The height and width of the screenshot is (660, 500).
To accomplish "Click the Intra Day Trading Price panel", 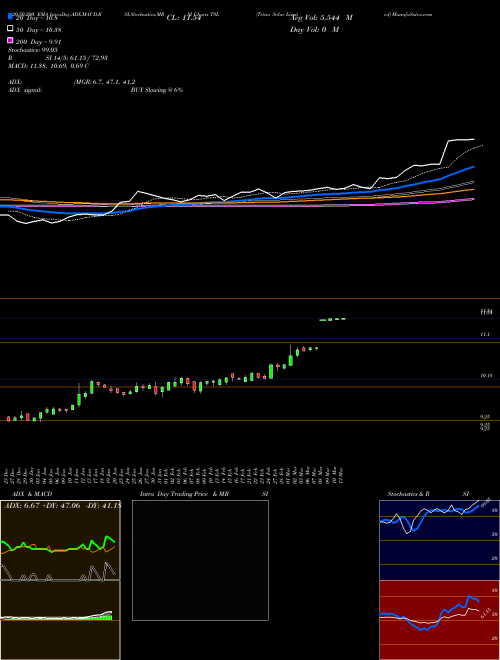I will click(x=200, y=560).
